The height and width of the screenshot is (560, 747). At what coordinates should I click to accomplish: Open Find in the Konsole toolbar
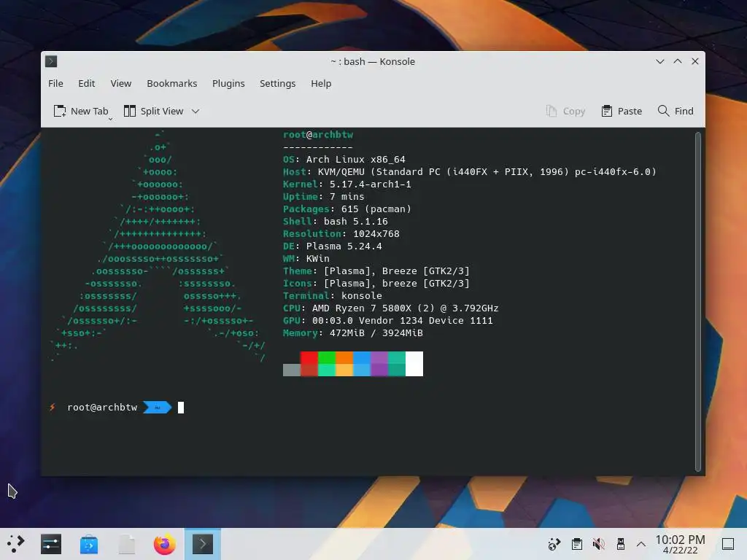point(676,111)
